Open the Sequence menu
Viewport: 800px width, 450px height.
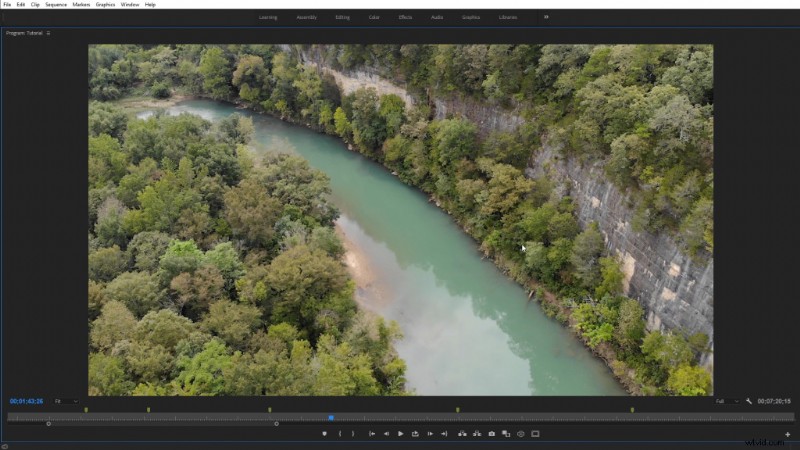click(x=56, y=5)
